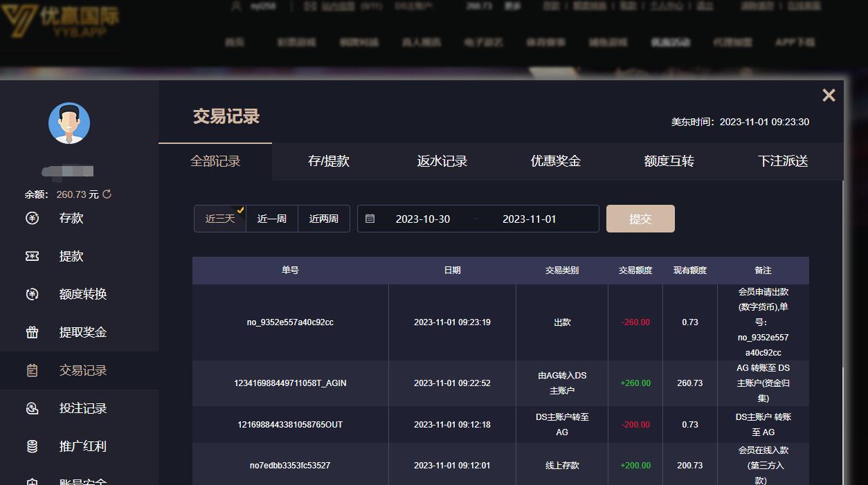Submit the query with 提交 button

(640, 219)
